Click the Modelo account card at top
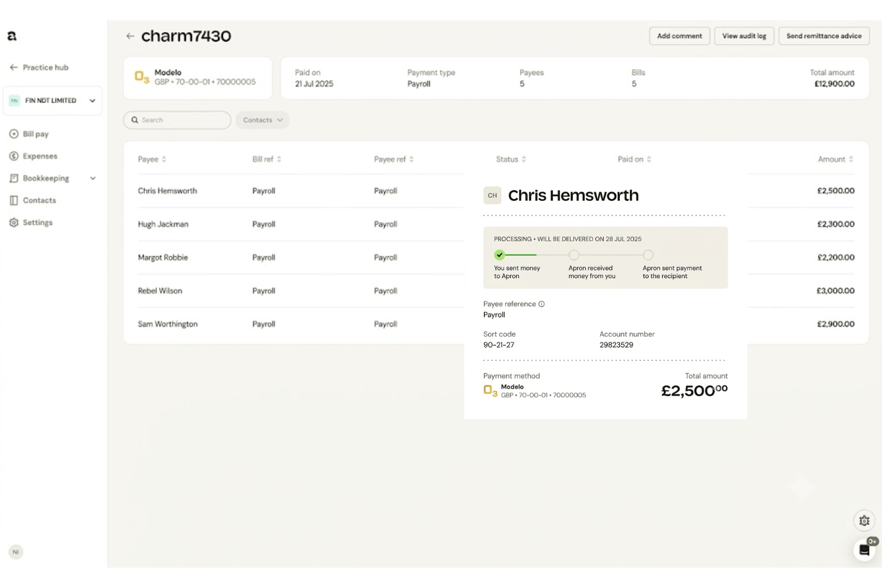882x588 pixels. (x=198, y=78)
